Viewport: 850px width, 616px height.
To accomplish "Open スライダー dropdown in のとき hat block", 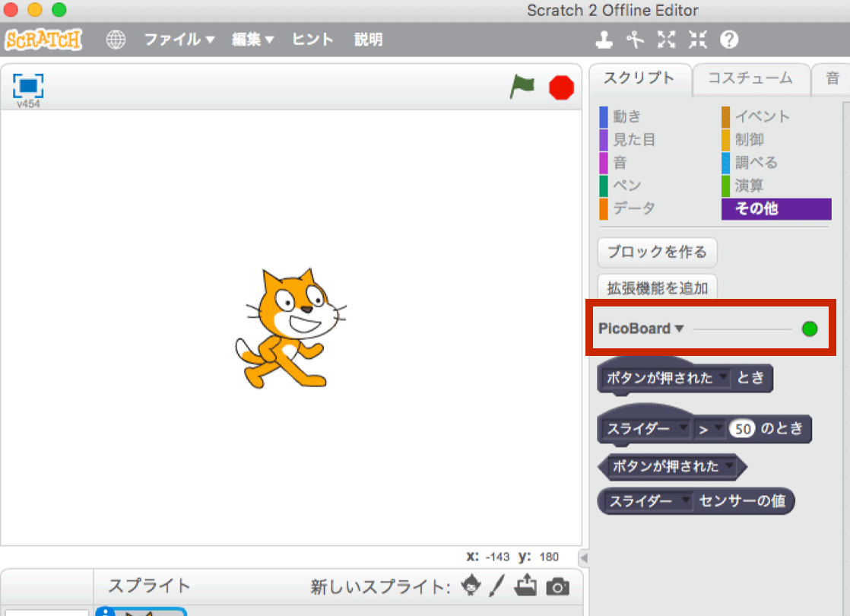I will 683,428.
